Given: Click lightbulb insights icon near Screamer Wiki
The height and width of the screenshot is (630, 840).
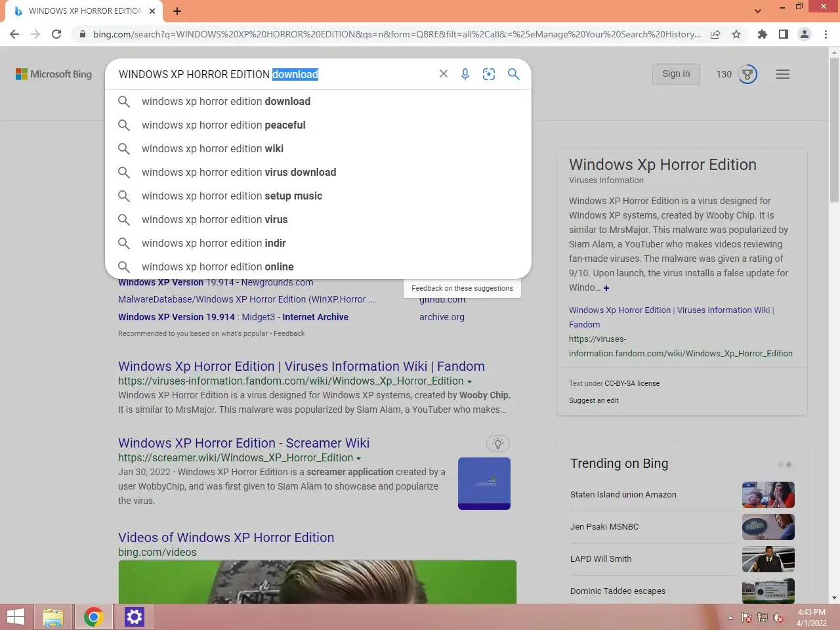Looking at the screenshot, I should click(498, 444).
